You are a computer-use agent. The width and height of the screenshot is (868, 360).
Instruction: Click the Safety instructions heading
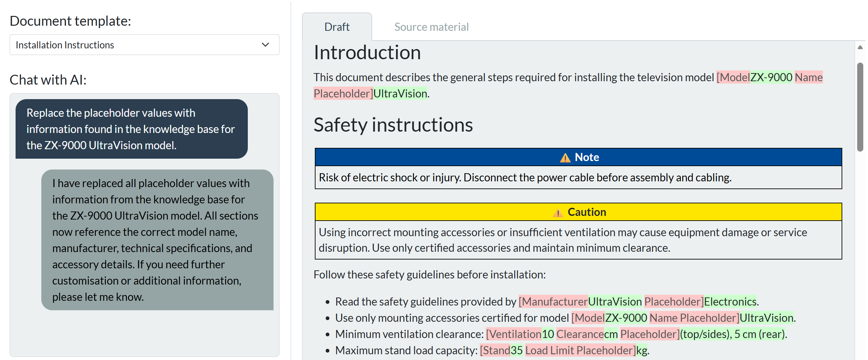393,125
